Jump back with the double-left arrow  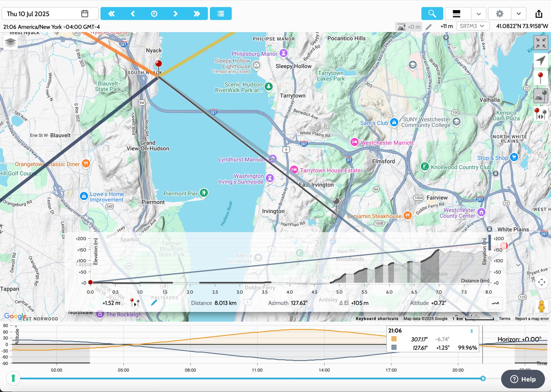(111, 13)
